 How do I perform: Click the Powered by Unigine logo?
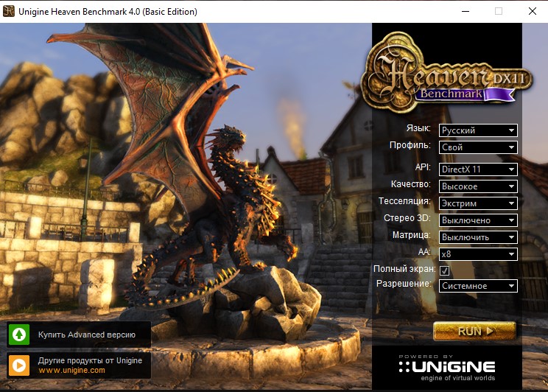[447, 368]
